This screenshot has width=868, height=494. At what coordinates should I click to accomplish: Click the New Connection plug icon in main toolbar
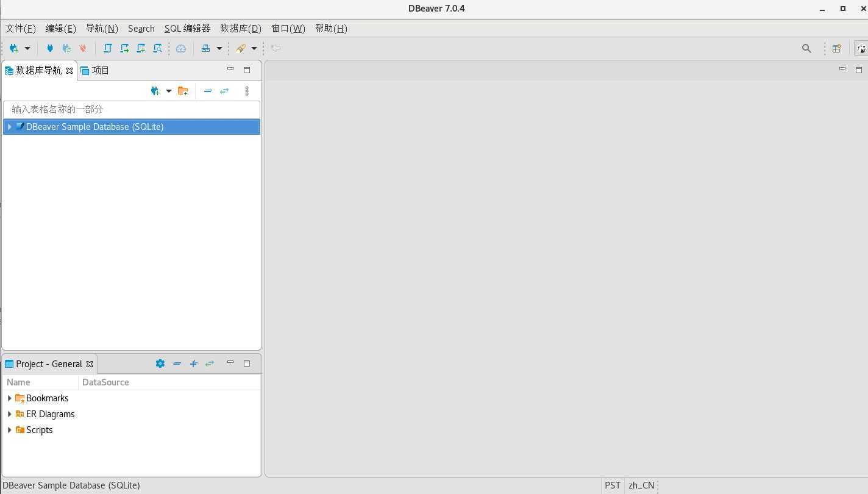[13, 48]
